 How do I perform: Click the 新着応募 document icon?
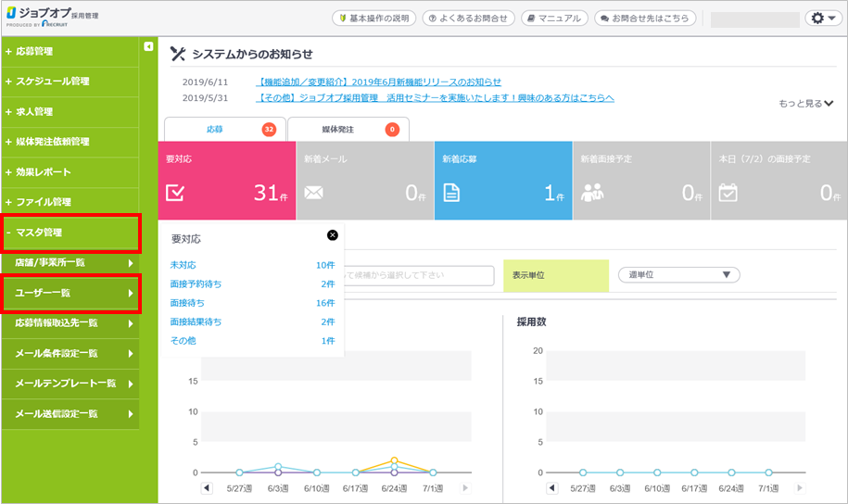pyautogui.click(x=451, y=193)
